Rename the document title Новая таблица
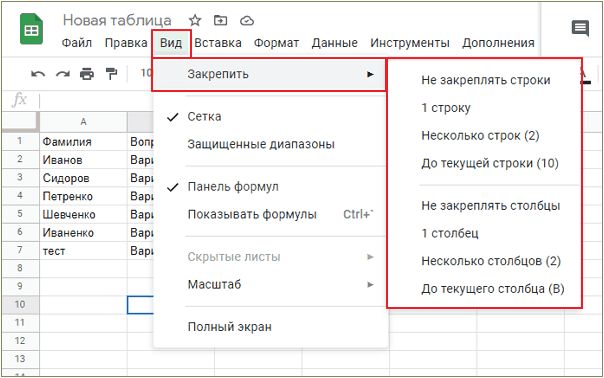 click(117, 20)
